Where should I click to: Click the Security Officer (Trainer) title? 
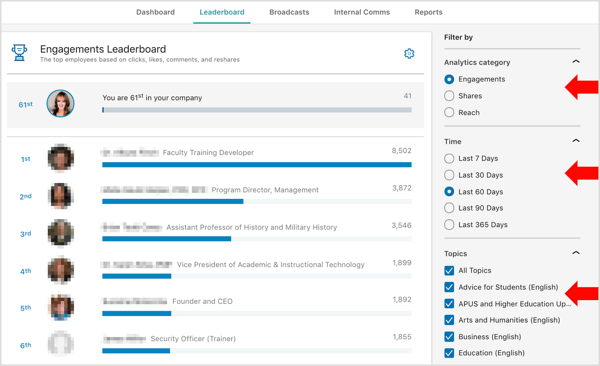click(x=193, y=339)
